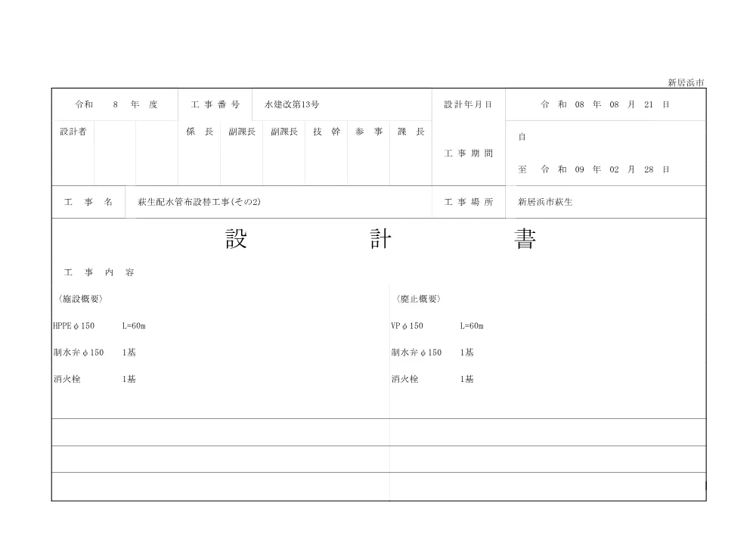Click the 水建改第13号 value
This screenshot has height=534, width=756.
[x=292, y=104]
